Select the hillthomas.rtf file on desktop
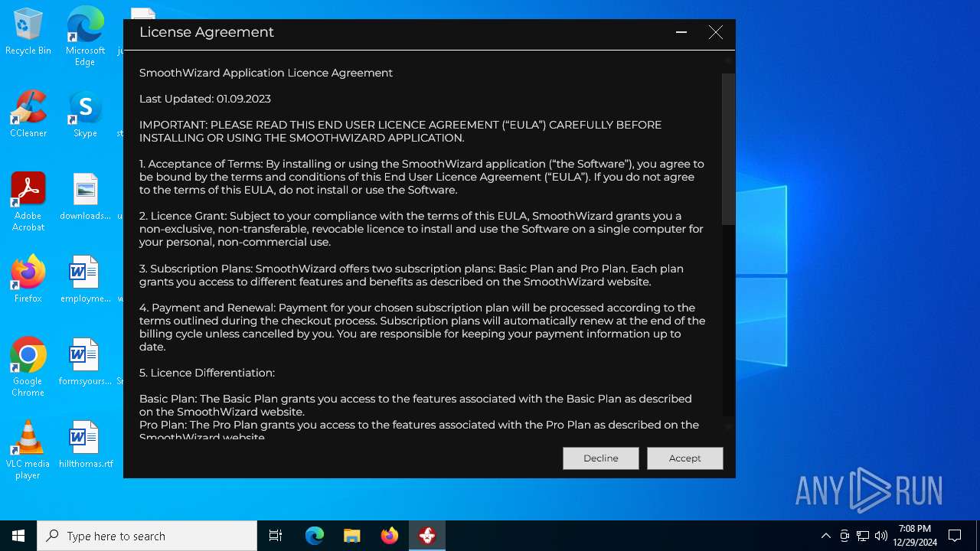The image size is (980, 551). (x=85, y=445)
